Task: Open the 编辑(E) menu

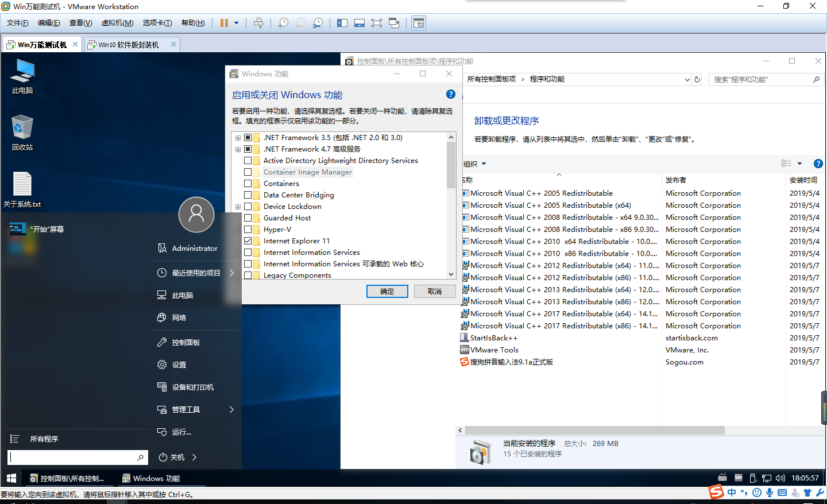Action: click(x=49, y=23)
